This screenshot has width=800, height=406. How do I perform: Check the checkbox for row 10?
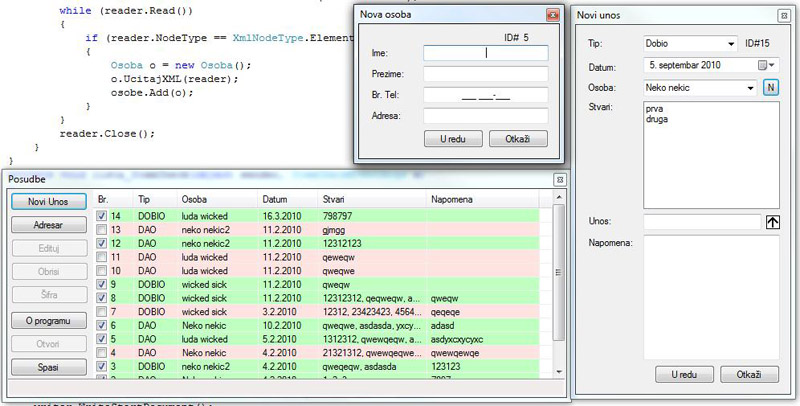point(102,271)
